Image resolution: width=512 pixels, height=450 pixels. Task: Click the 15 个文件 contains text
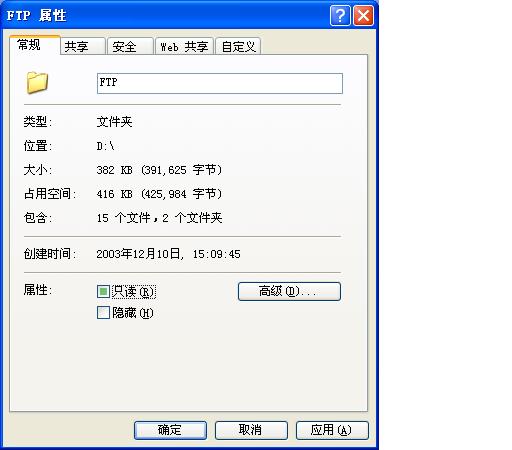(123, 218)
